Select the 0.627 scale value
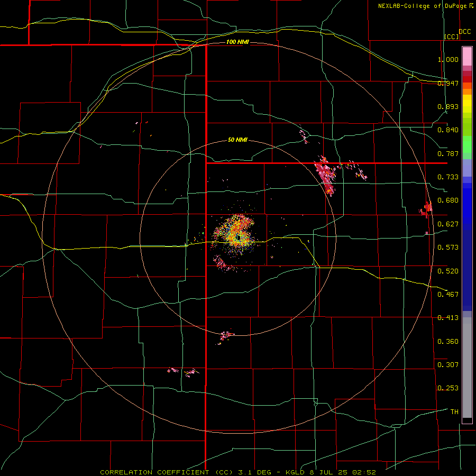This screenshot has height=476, width=476. click(x=448, y=224)
